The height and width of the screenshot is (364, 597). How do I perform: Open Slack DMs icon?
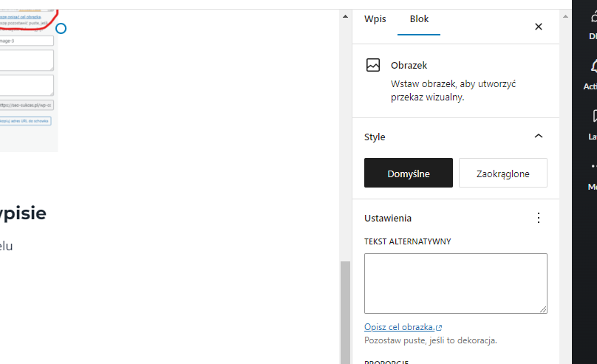(593, 18)
